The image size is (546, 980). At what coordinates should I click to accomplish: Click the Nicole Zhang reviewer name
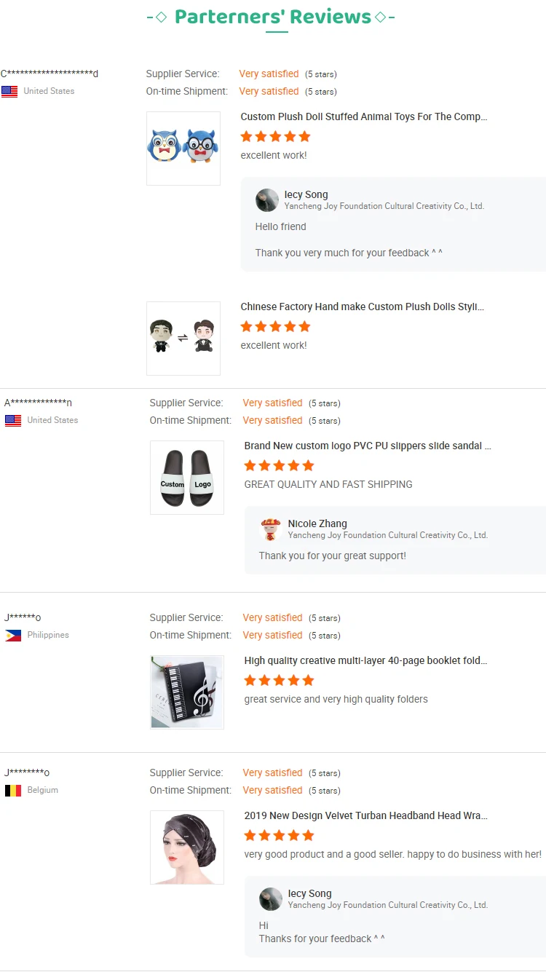(x=317, y=523)
